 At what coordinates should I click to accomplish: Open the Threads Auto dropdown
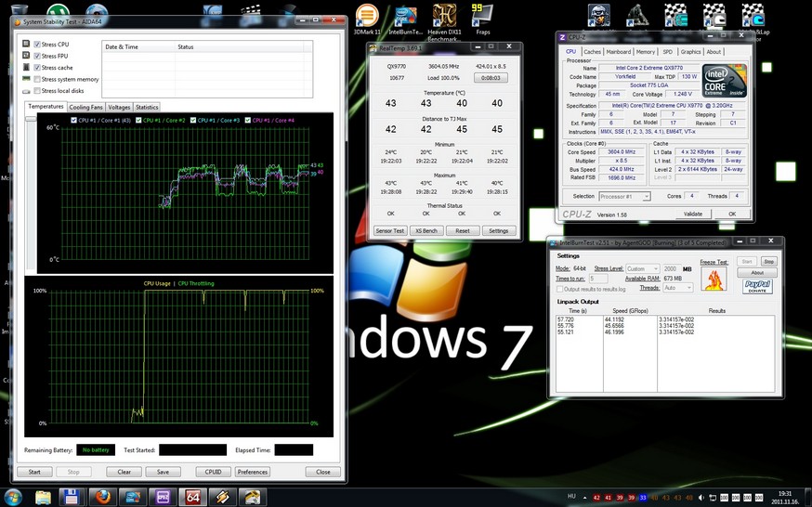(677, 288)
